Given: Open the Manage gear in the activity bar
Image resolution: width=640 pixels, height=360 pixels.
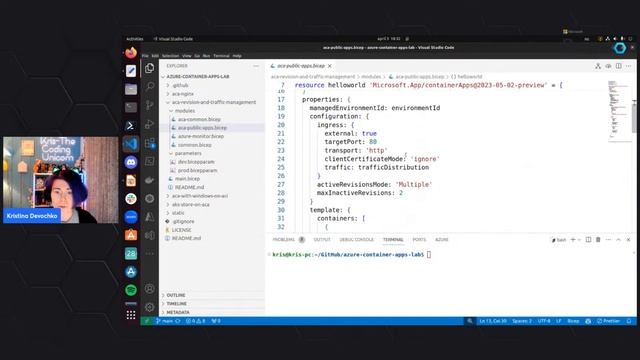Looking at the screenshot, I should tap(150, 307).
